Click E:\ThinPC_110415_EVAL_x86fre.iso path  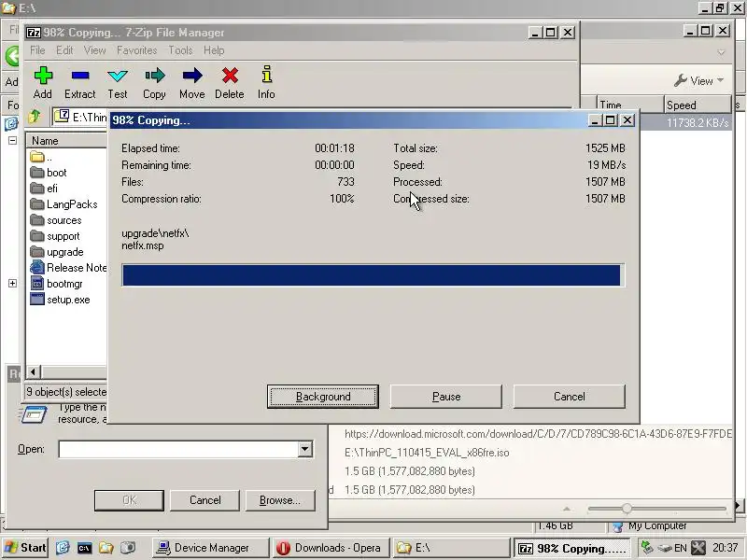(x=427, y=453)
